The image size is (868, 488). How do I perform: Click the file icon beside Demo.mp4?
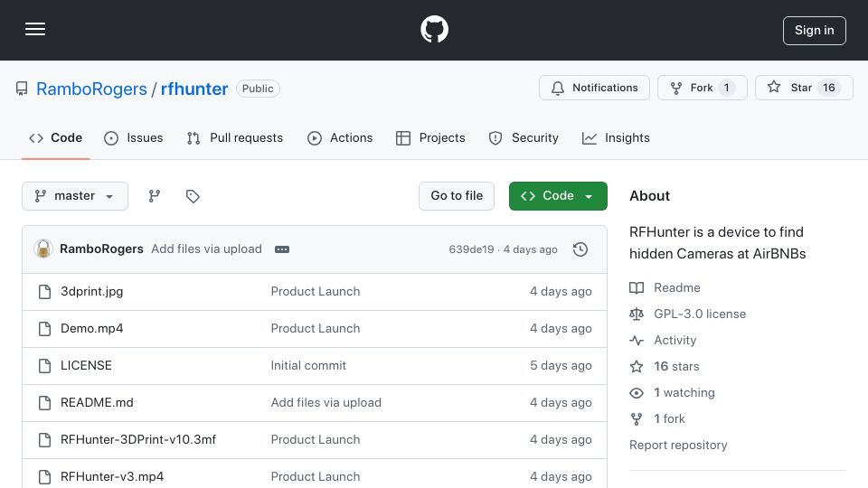click(x=45, y=329)
